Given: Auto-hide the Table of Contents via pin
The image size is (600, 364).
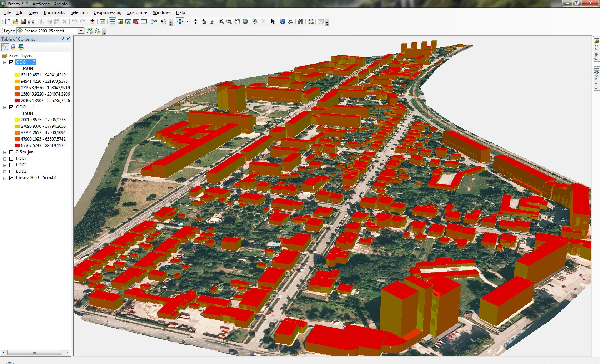Looking at the screenshot, I should coord(63,39).
